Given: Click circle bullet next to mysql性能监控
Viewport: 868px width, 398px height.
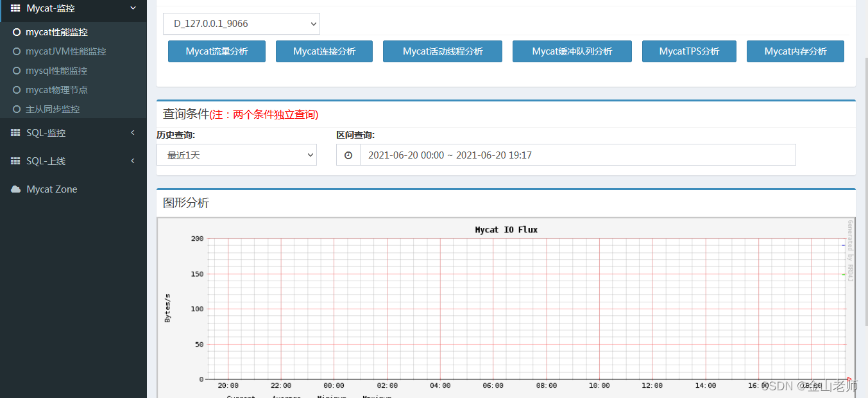Looking at the screenshot, I should pos(17,71).
